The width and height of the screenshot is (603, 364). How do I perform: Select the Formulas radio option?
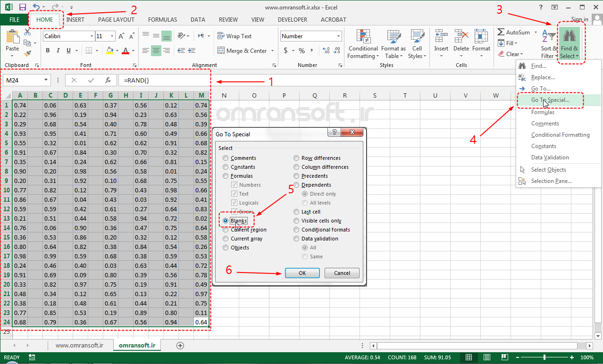(226, 176)
